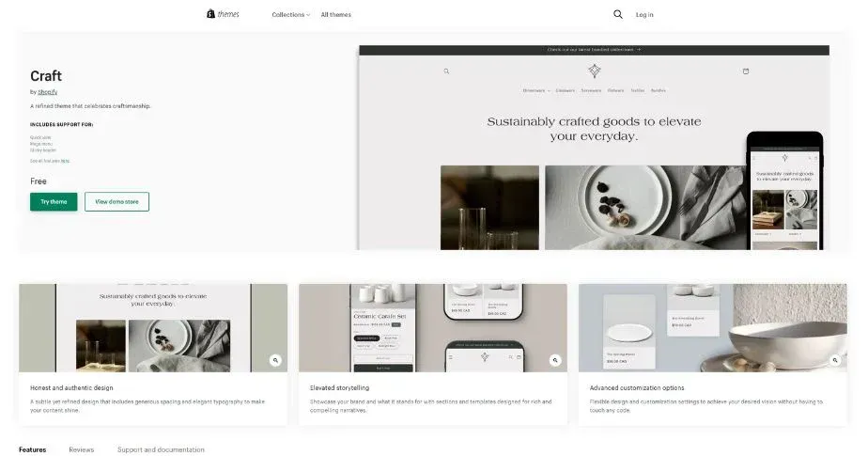Click the diamond logo in theme preview
Image resolution: width=868 pixels, height=456 pixels.
click(x=594, y=71)
